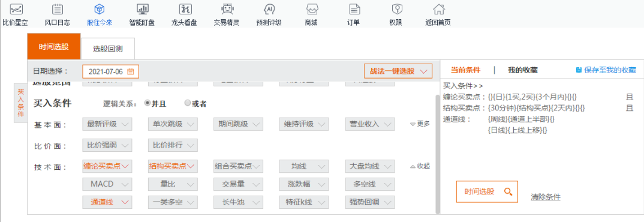Select the 我的收藏 tab
This screenshot has height=222, width=644.
point(522,70)
